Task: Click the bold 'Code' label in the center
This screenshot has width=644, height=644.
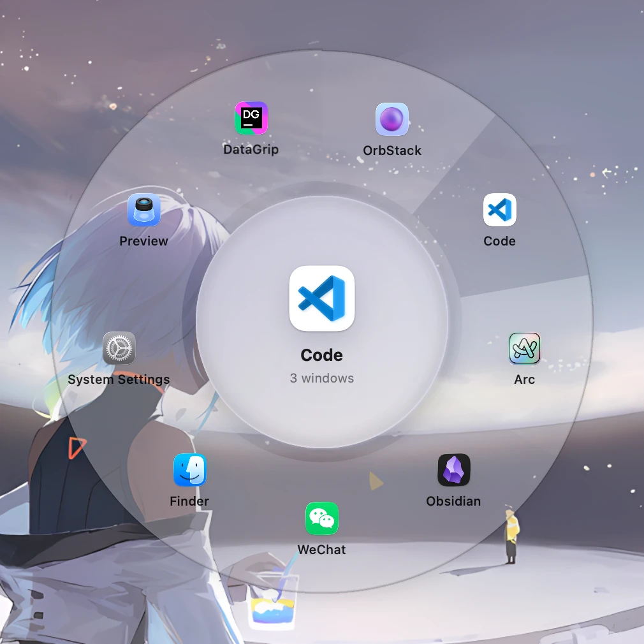Action: pos(322,355)
